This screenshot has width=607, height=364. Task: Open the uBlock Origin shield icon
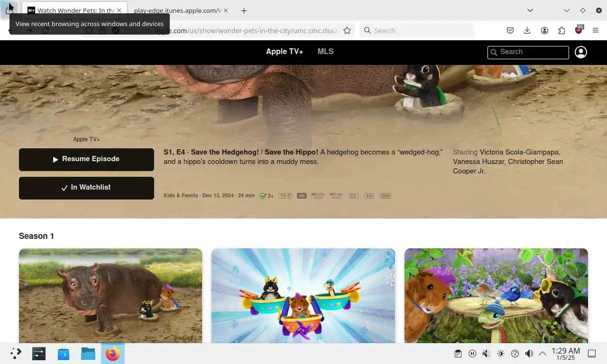click(579, 30)
